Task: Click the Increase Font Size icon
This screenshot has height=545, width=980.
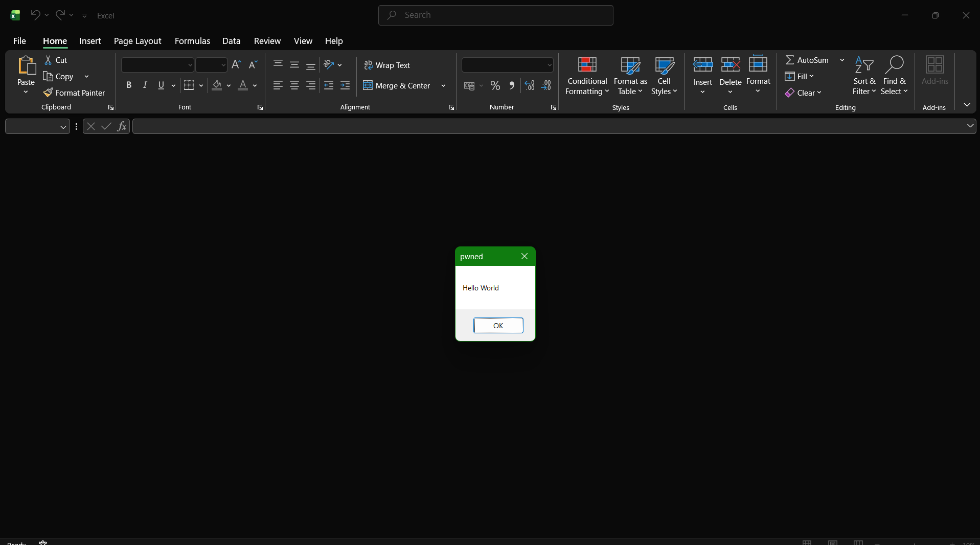Action: (x=236, y=65)
